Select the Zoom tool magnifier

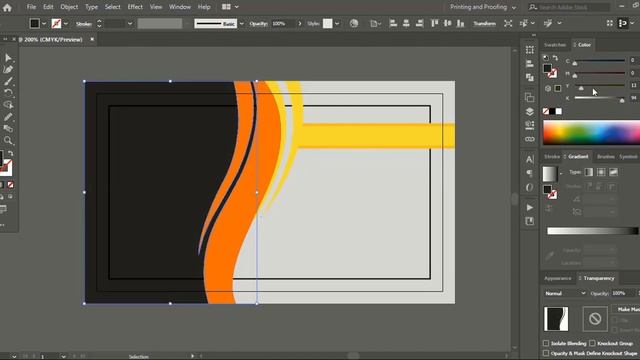point(8,141)
